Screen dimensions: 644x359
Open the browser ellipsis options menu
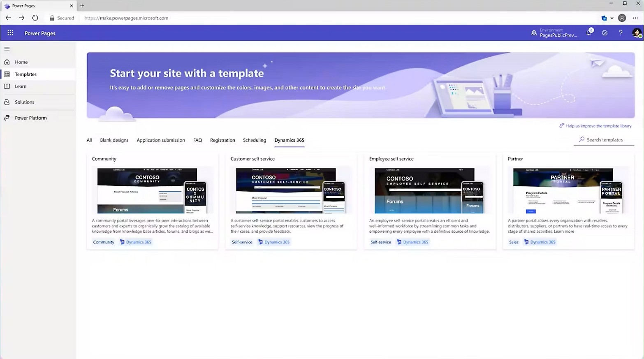(636, 18)
